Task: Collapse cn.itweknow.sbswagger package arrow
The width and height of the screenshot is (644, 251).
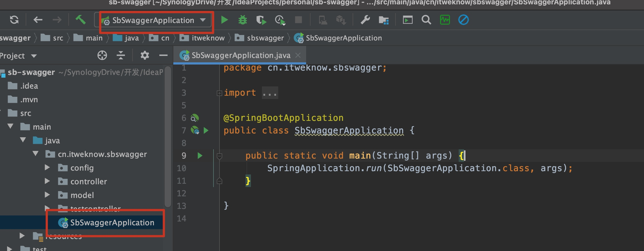Action: point(36,154)
